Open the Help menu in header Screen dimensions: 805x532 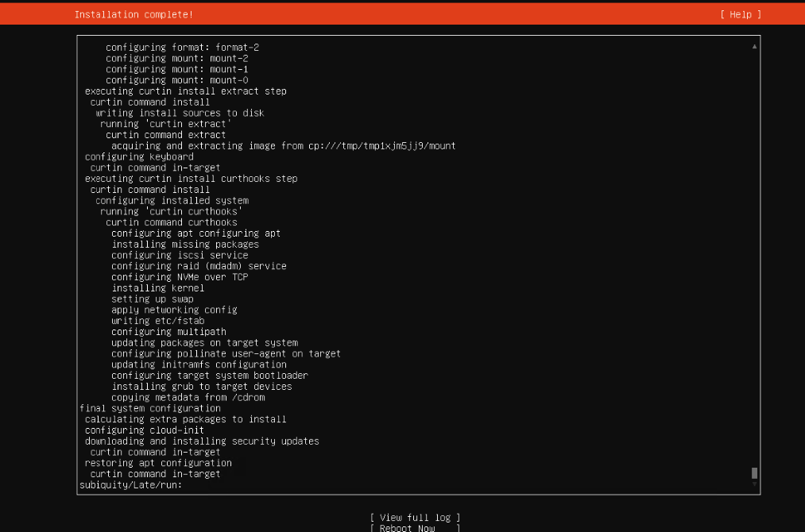[741, 14]
